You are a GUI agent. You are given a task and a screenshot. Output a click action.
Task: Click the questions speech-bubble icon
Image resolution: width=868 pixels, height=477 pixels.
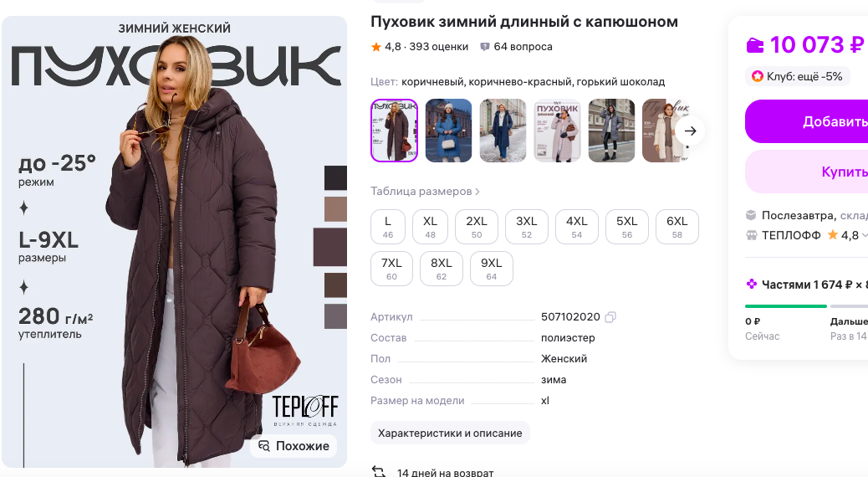tap(485, 47)
